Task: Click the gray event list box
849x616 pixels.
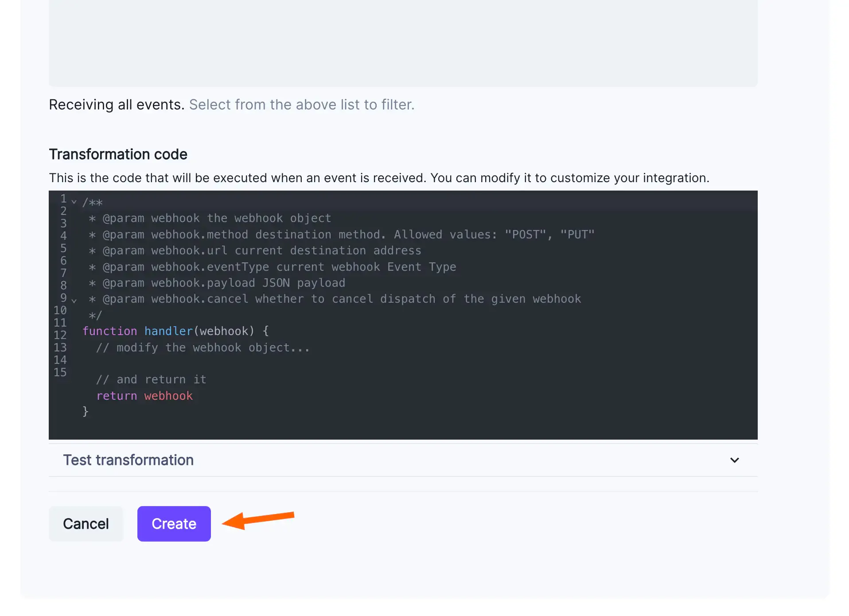Action: pyautogui.click(x=403, y=43)
